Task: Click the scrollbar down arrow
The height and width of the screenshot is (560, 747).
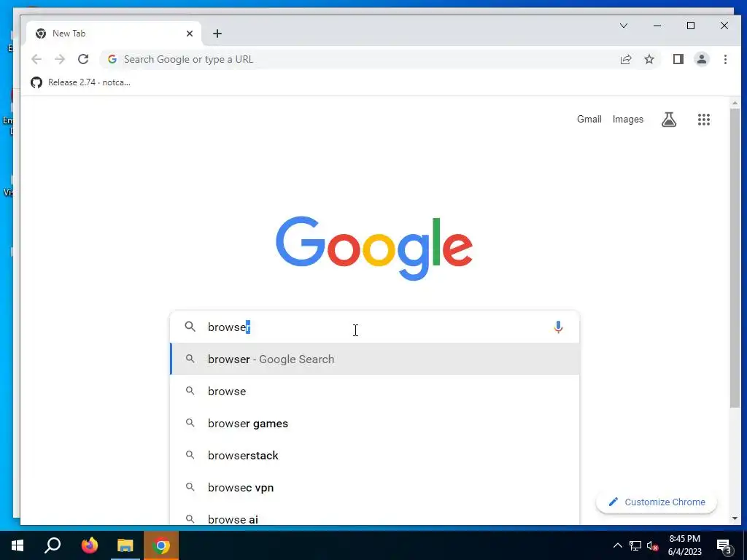Action: pyautogui.click(x=735, y=518)
